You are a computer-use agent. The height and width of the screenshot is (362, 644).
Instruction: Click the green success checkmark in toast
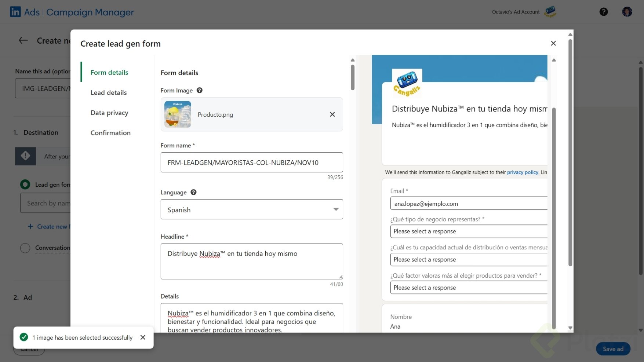(24, 337)
